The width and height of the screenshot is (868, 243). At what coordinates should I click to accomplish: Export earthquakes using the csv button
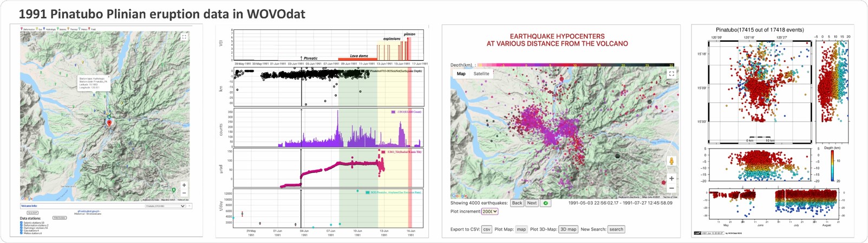click(x=486, y=229)
